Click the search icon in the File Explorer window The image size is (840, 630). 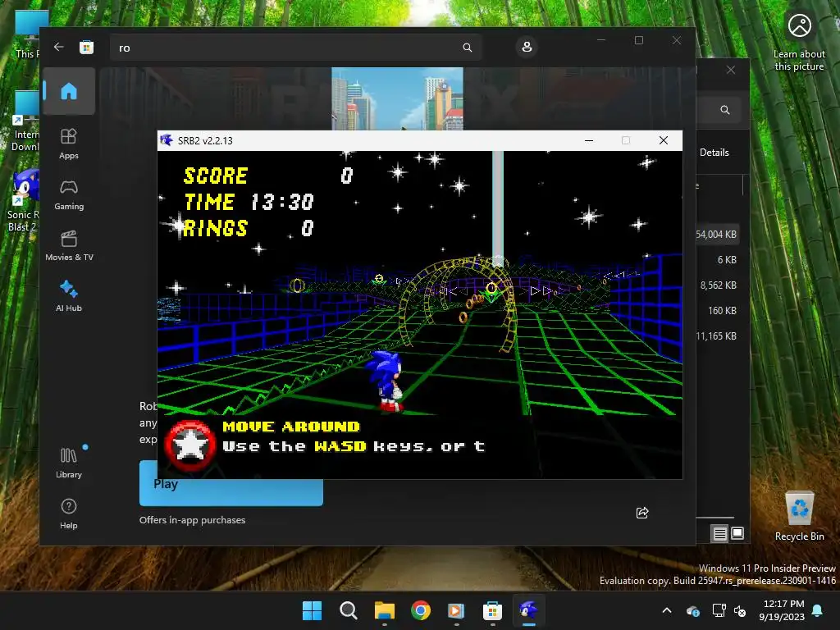pyautogui.click(x=725, y=110)
